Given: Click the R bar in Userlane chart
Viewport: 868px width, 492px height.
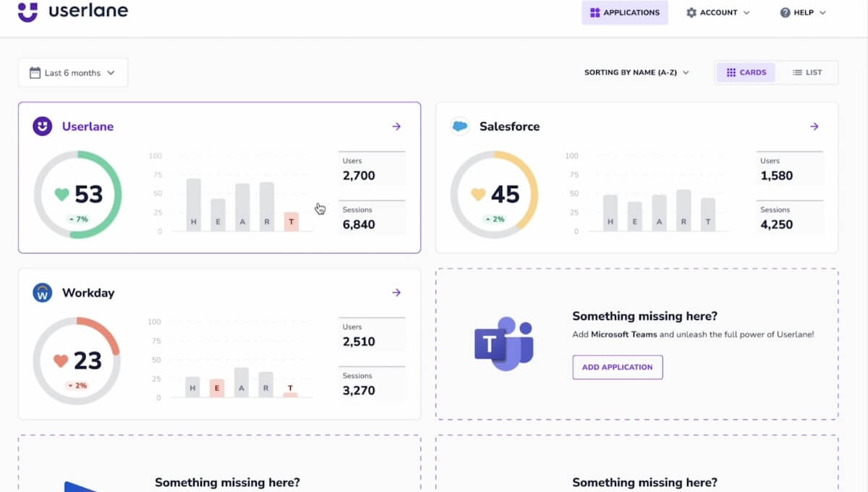Looking at the screenshot, I should [x=267, y=207].
